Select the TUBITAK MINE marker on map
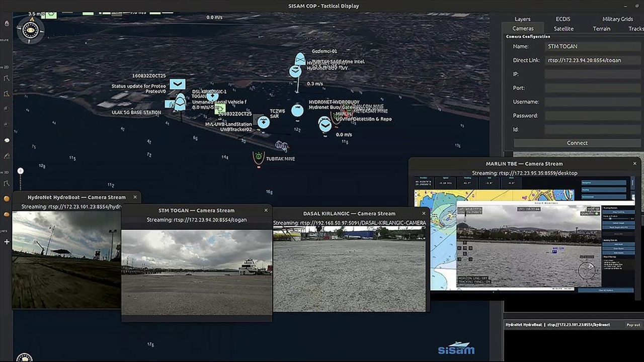Viewport: 644px width, 362px height. (258, 157)
